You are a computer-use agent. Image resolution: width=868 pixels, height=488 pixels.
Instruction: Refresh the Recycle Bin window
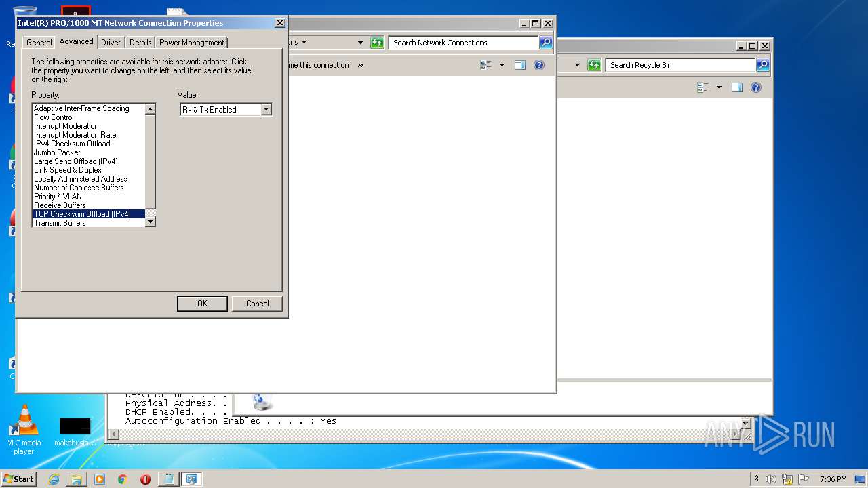coord(594,65)
